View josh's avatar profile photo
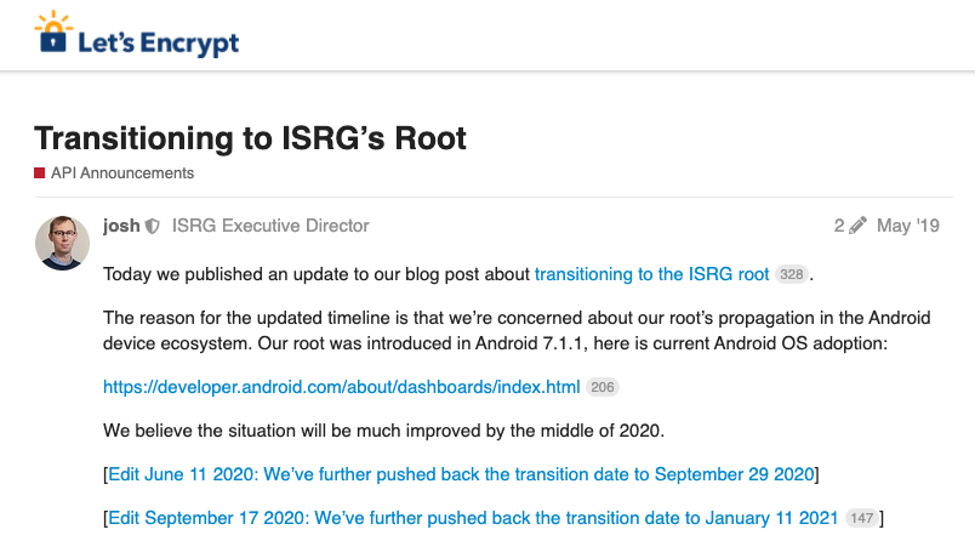This screenshot has width=977, height=558. (x=62, y=243)
